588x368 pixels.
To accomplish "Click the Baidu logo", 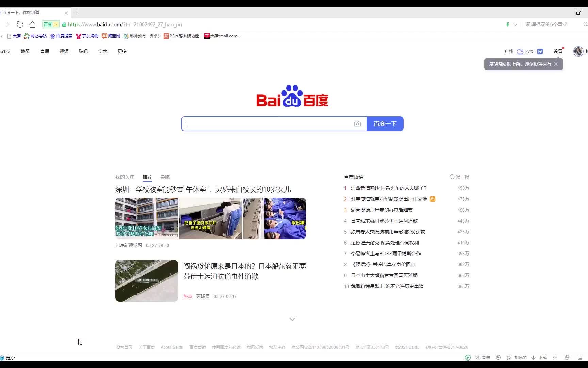I will [292, 96].
